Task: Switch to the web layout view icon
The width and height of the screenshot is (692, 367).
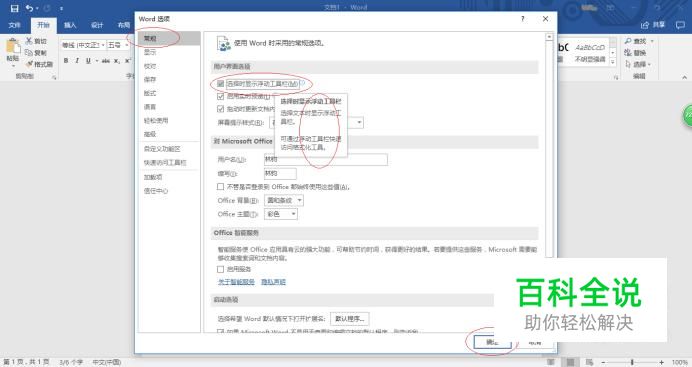Action: pyautogui.click(x=590, y=362)
